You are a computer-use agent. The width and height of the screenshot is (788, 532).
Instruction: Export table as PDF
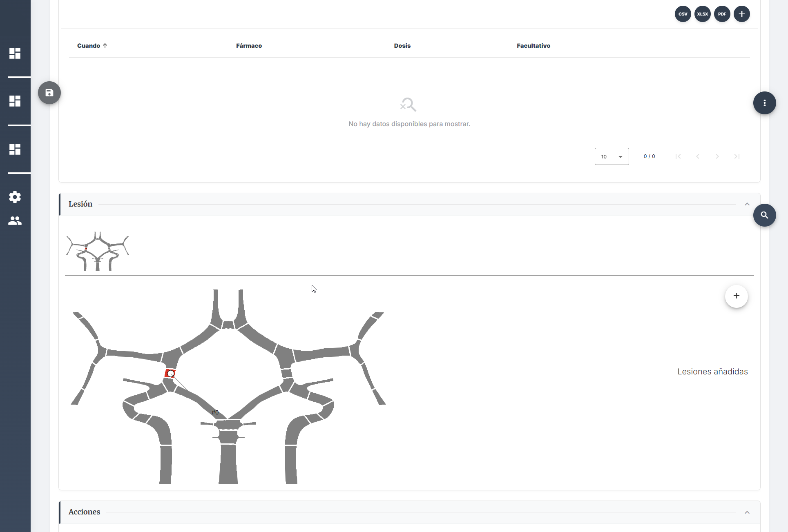[x=722, y=14]
